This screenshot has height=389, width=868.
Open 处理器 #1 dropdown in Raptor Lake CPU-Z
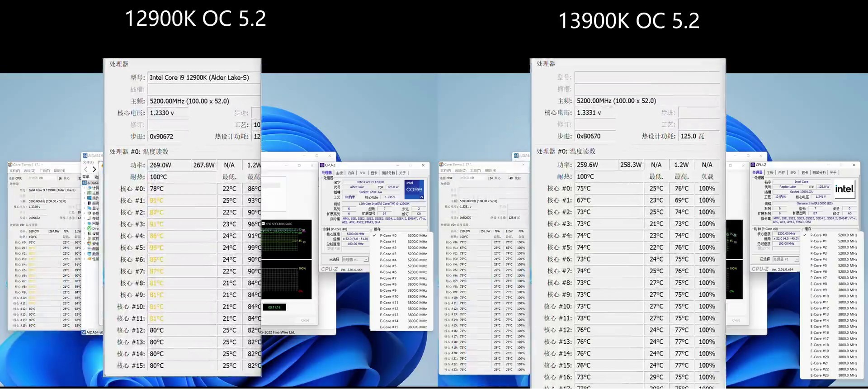[786, 259]
